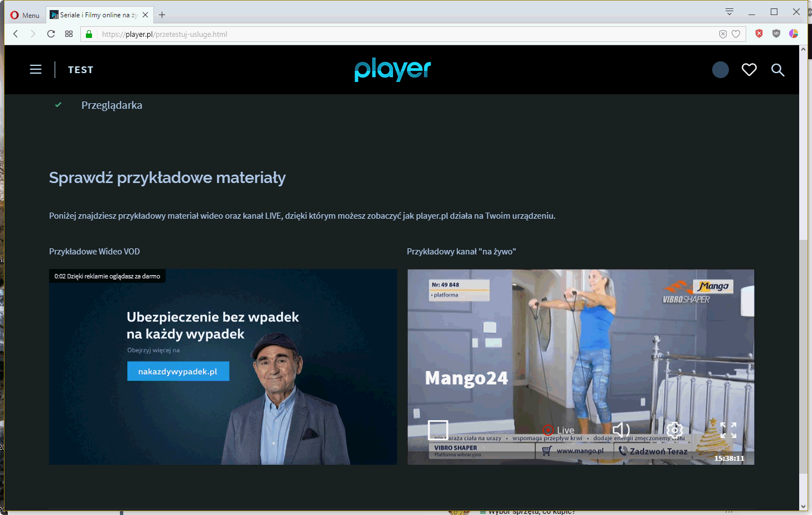
Task: Go forward to next page
Action: (33, 34)
